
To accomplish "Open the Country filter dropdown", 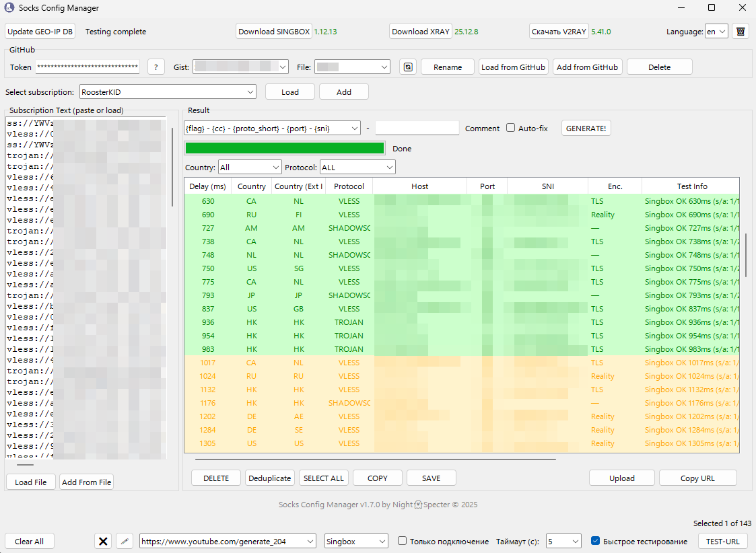I will [249, 167].
